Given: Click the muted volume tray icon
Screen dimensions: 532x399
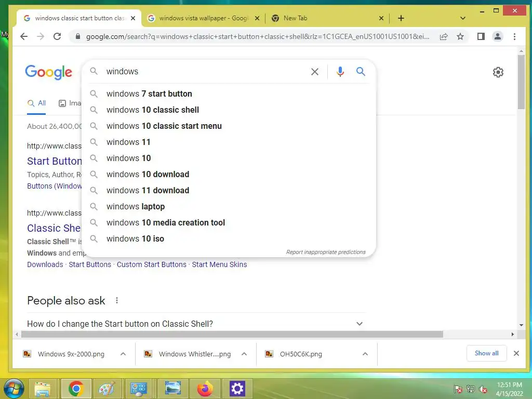Looking at the screenshot, I should [x=483, y=389].
